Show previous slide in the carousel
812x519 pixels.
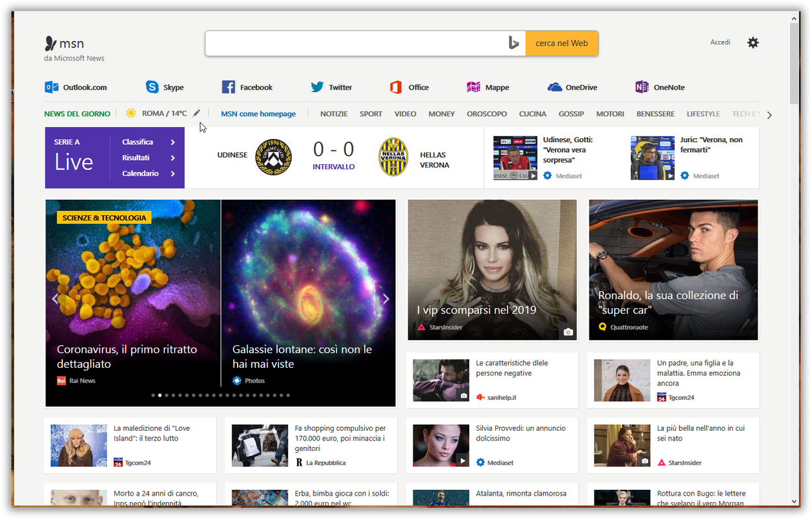[55, 299]
